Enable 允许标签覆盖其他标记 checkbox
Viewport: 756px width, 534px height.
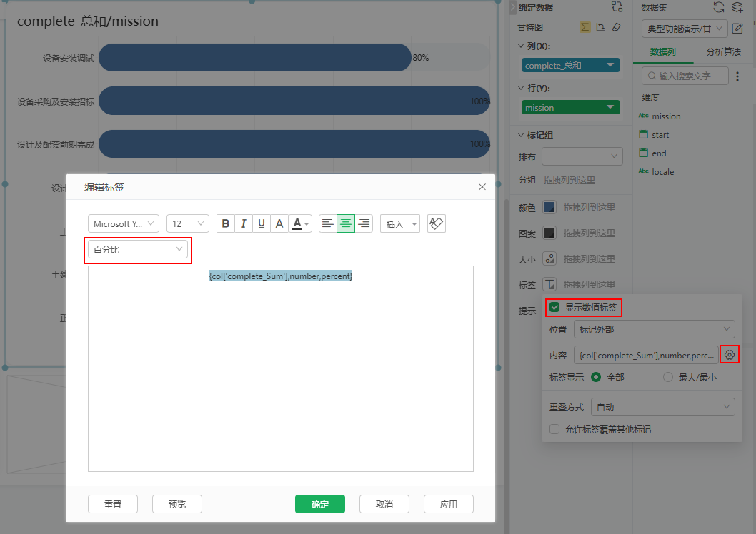[x=554, y=429]
